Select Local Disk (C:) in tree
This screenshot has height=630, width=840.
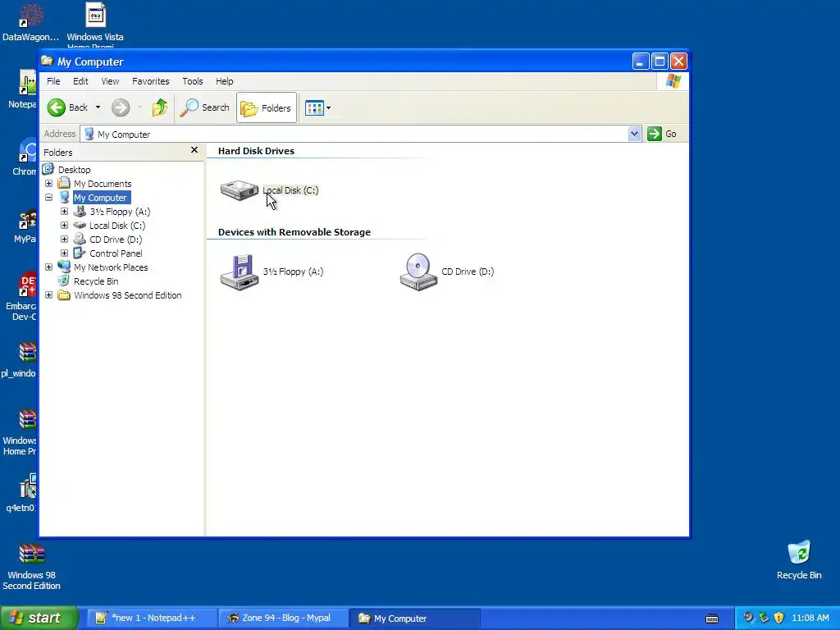tap(117, 226)
